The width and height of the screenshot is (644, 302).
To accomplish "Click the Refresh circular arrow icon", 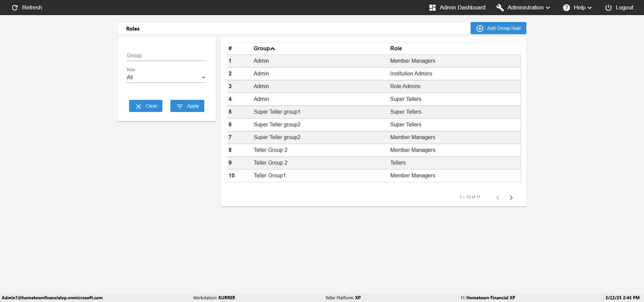I will click(x=15, y=7).
